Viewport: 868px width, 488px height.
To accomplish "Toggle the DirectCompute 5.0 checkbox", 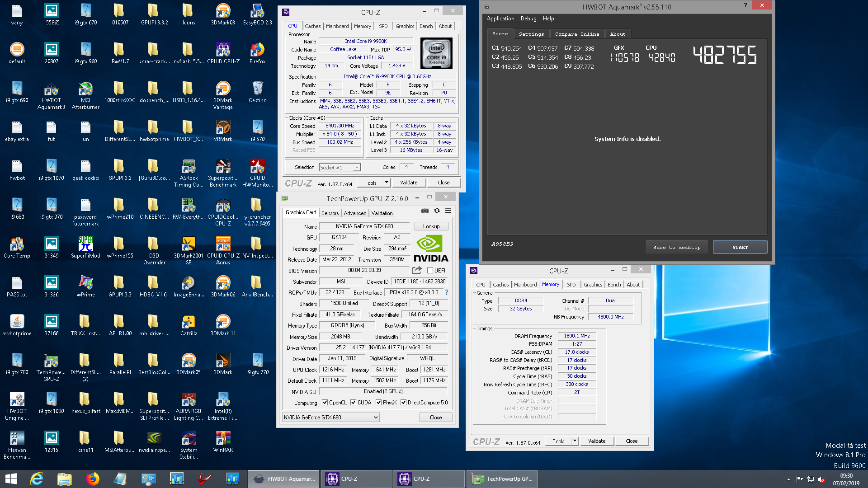I will [403, 403].
